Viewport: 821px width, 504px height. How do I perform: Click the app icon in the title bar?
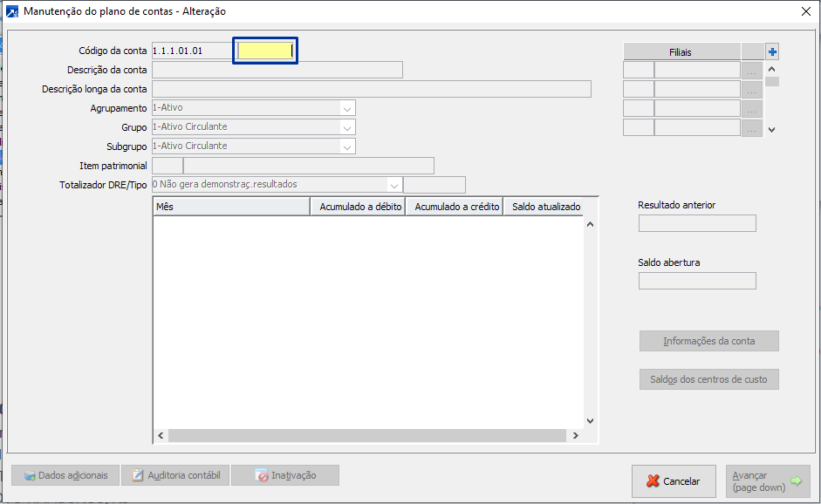11,11
